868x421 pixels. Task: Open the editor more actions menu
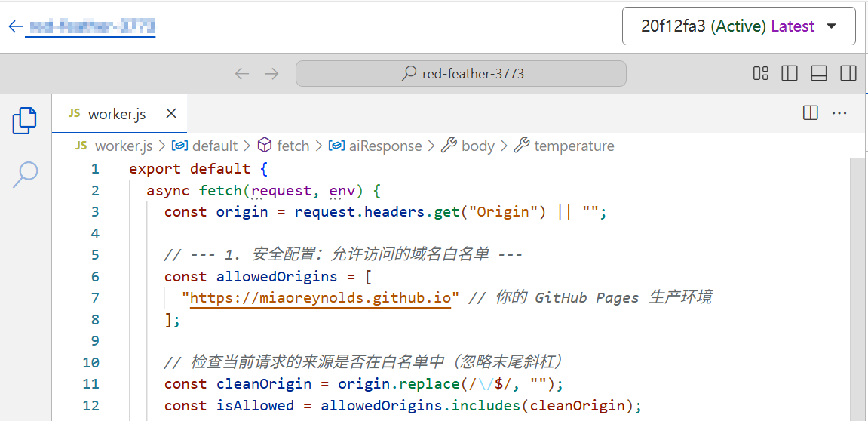[840, 113]
